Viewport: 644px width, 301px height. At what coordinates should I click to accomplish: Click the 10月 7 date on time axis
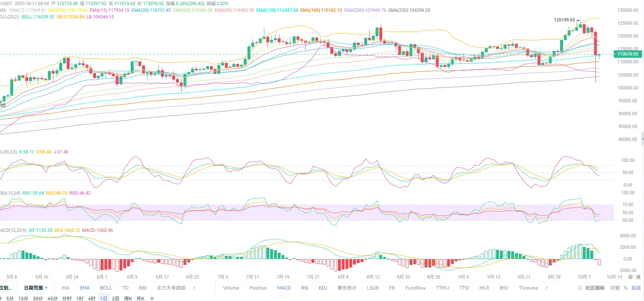click(x=584, y=277)
